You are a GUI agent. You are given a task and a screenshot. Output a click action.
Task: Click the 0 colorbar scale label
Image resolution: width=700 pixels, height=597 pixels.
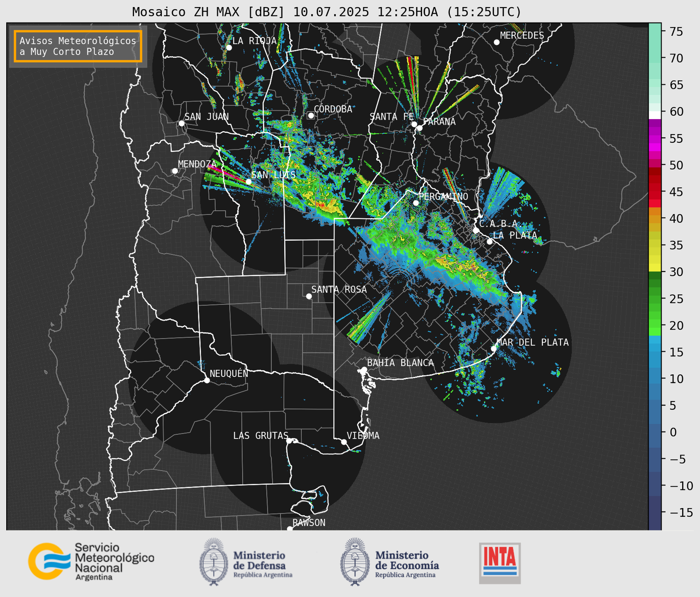point(673,432)
